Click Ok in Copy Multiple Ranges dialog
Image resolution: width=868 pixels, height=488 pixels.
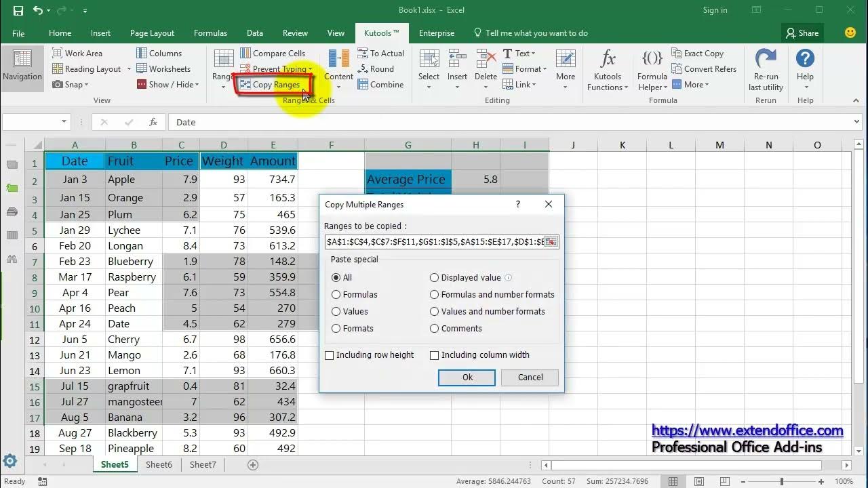[467, 378]
